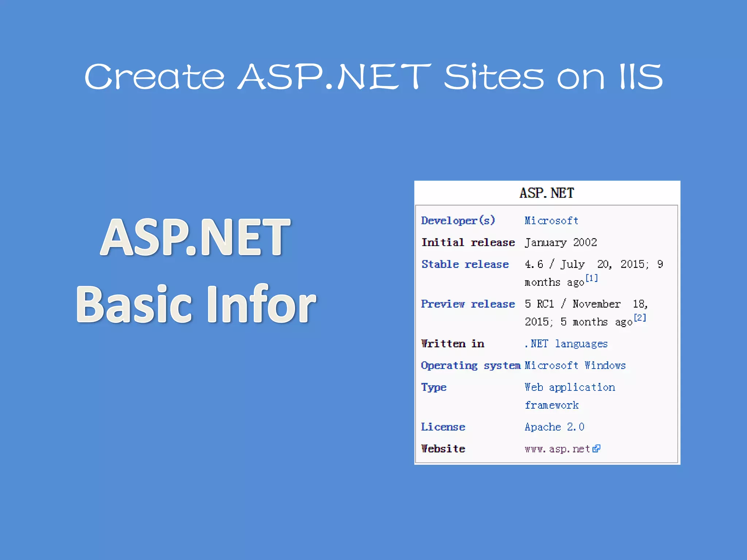Click the License label link
The width and height of the screenshot is (747, 560).
[443, 427]
